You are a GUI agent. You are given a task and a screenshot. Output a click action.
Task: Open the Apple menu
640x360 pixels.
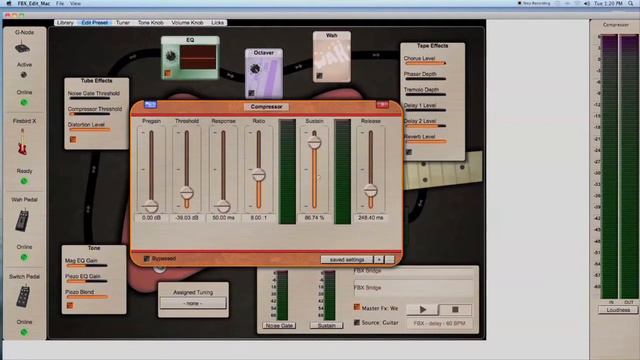(x=9, y=3)
